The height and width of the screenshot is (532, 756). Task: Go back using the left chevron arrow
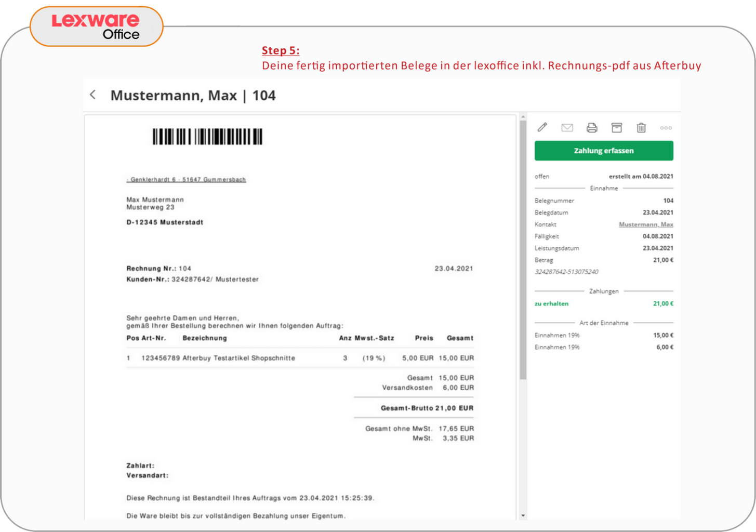click(x=93, y=95)
